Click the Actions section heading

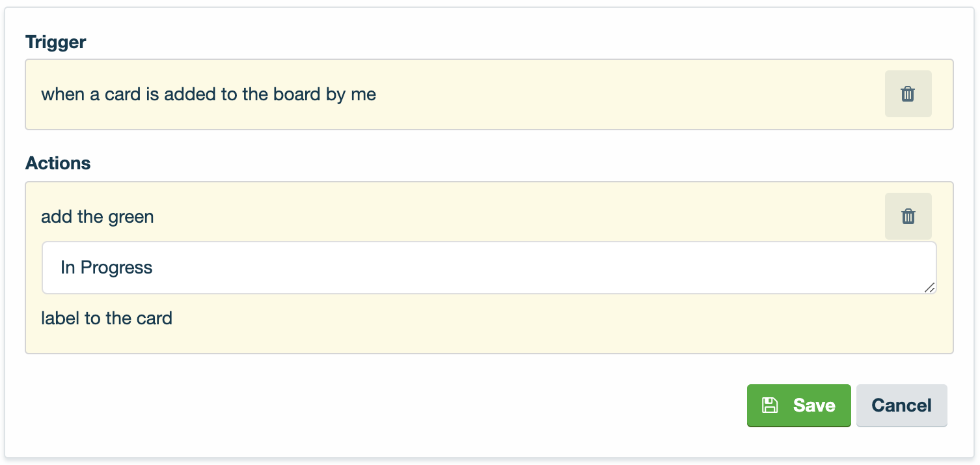coord(58,163)
